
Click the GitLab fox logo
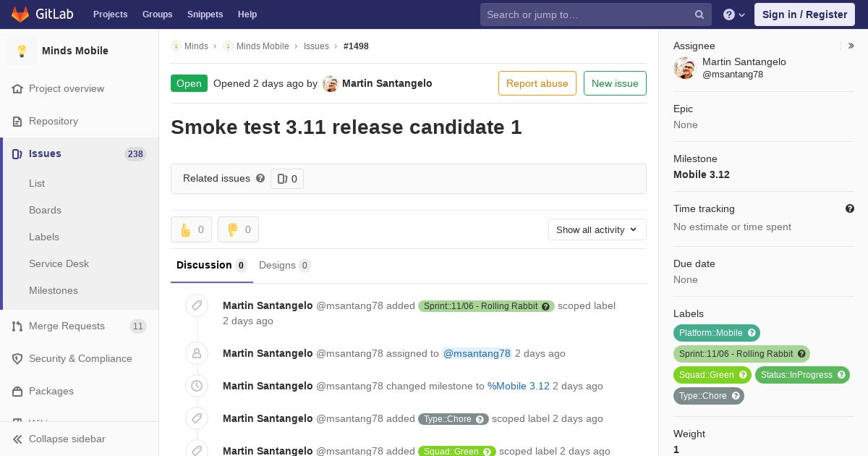coord(20,14)
